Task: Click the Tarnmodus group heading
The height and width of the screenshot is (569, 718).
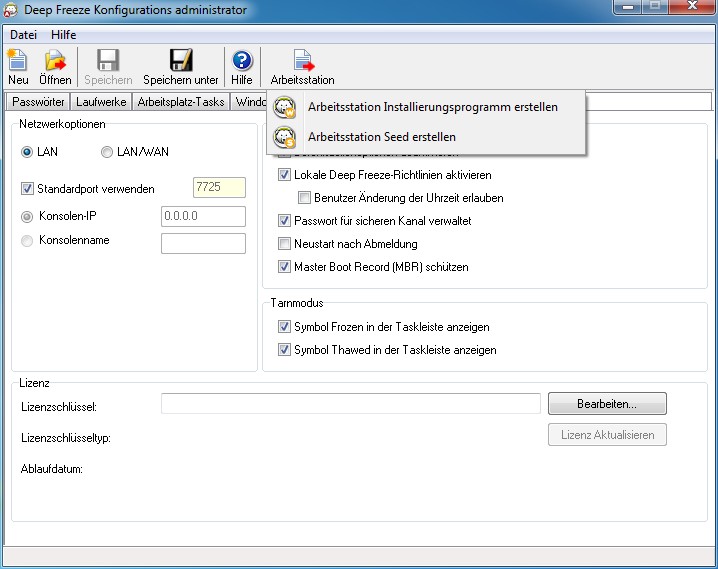Action: (297, 303)
